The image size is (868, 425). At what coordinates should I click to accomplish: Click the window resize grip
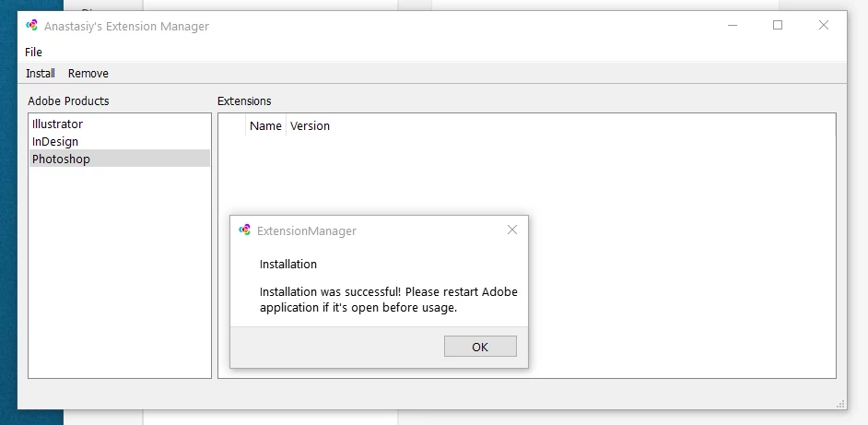841,404
